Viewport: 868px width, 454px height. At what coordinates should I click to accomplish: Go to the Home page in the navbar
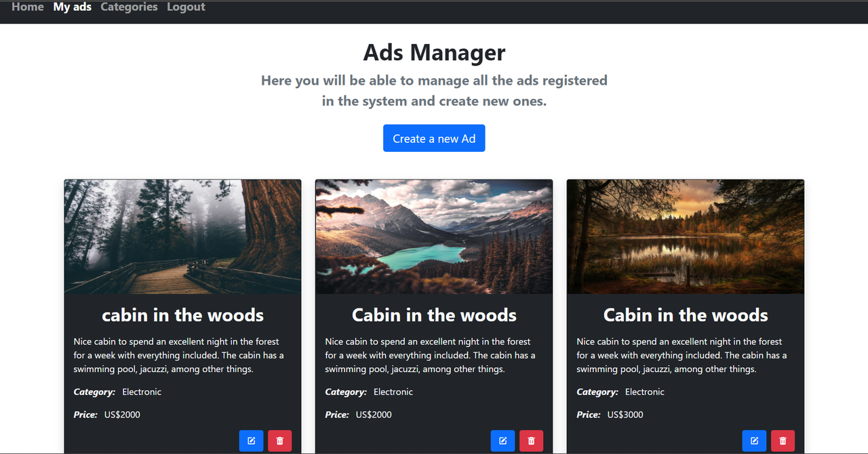pos(28,7)
